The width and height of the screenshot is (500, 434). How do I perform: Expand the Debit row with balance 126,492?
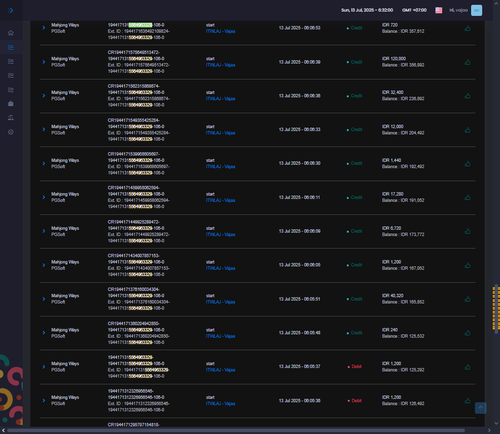pyautogui.click(x=44, y=400)
